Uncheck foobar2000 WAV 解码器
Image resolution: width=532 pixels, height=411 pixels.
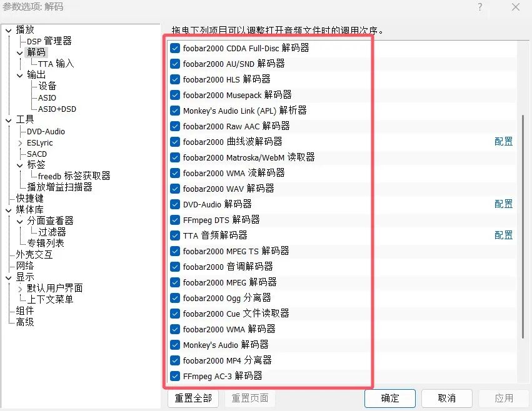pyautogui.click(x=174, y=189)
